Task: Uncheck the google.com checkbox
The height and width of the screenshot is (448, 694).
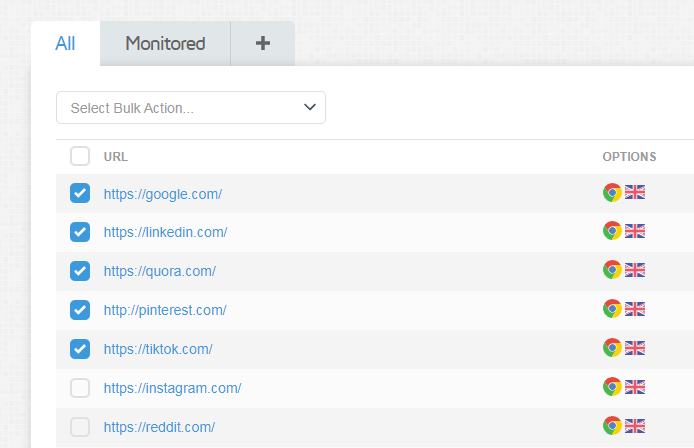Action: coord(80,193)
